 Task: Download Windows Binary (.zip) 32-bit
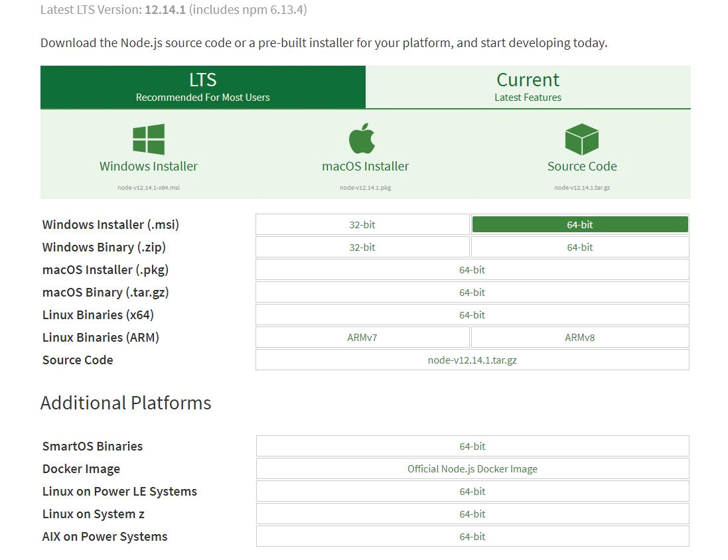[x=362, y=247]
